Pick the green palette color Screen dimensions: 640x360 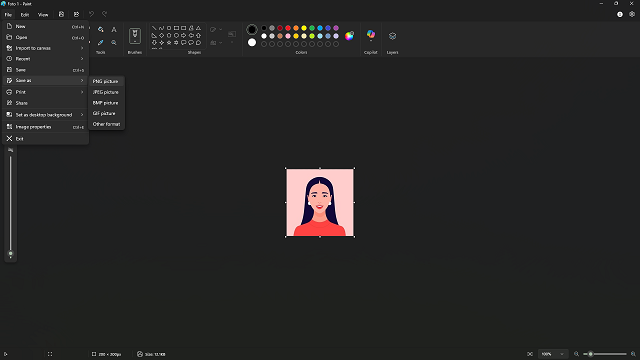coord(312,28)
